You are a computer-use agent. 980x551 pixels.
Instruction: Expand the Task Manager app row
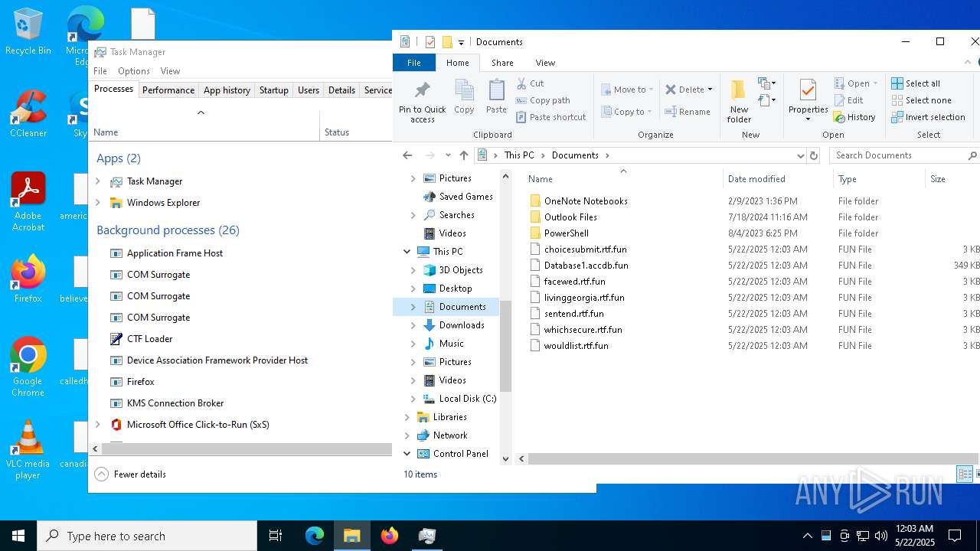point(98,181)
